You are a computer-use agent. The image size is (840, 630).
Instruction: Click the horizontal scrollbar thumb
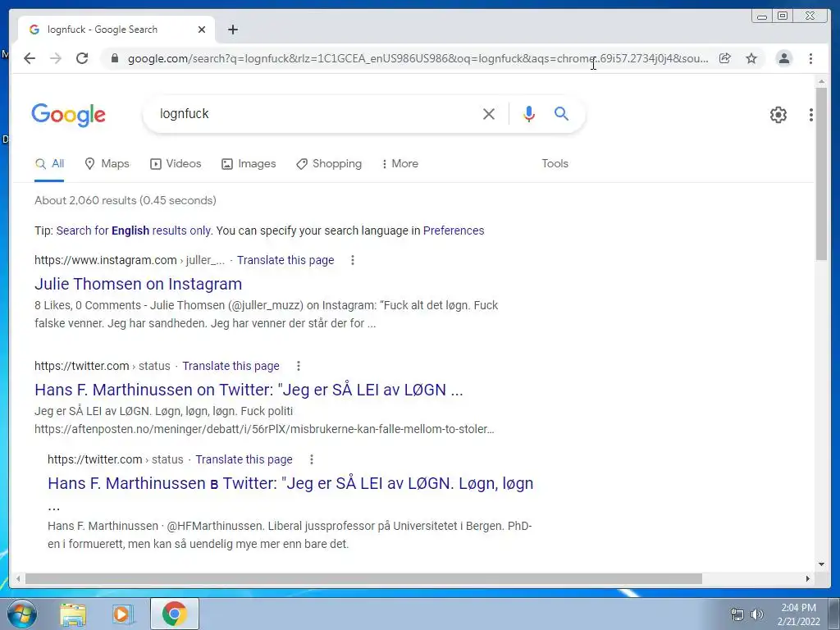pos(363,578)
